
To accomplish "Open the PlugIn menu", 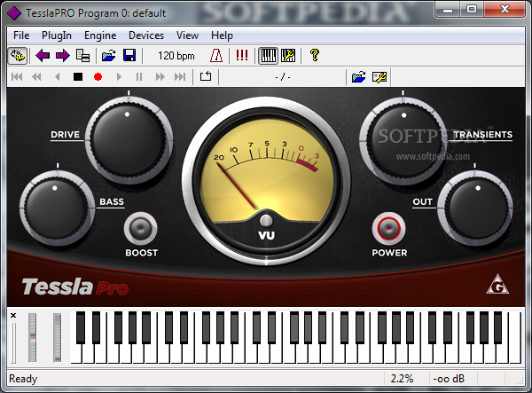I will pyautogui.click(x=57, y=35).
